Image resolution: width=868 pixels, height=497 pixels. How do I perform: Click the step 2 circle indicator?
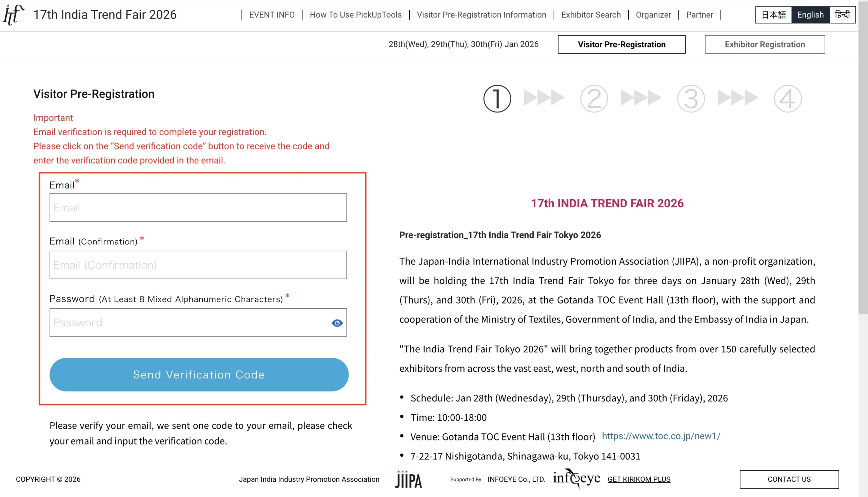pyautogui.click(x=594, y=99)
